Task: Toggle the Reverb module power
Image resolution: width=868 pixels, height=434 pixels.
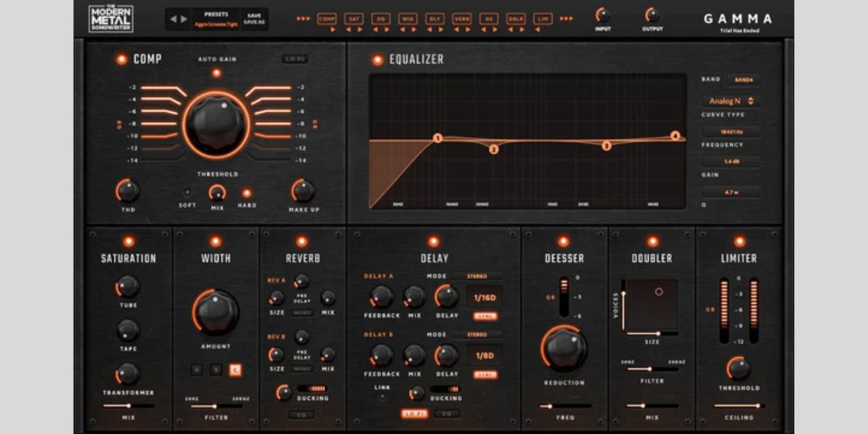Action: tap(302, 242)
